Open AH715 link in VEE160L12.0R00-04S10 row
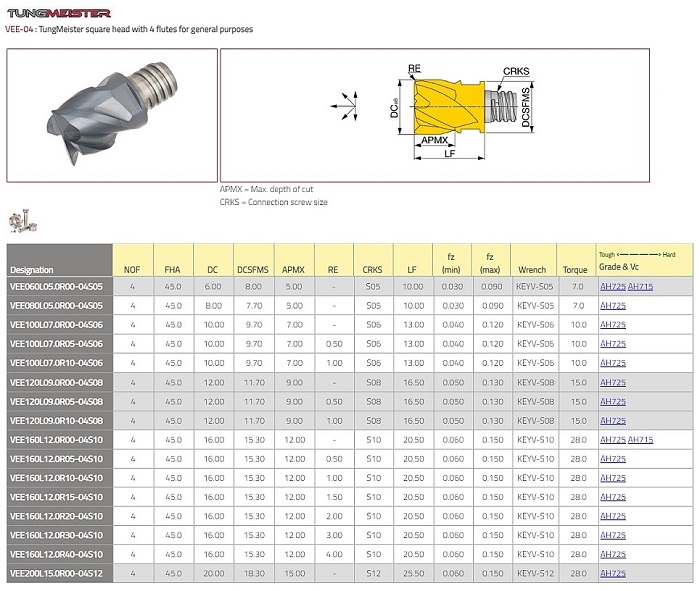The image size is (700, 591). pos(640,440)
